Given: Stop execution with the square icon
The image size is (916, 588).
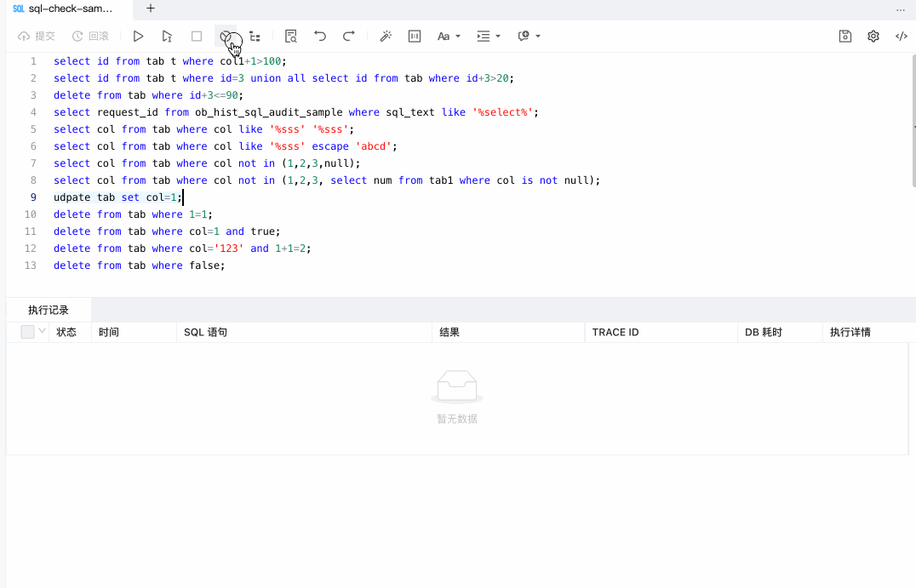Looking at the screenshot, I should pyautogui.click(x=197, y=37).
